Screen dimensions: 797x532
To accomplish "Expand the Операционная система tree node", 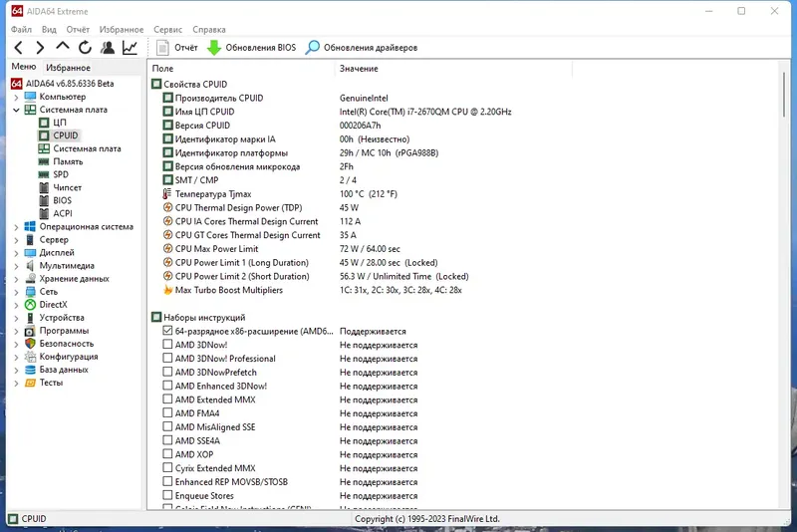I will click(x=16, y=227).
